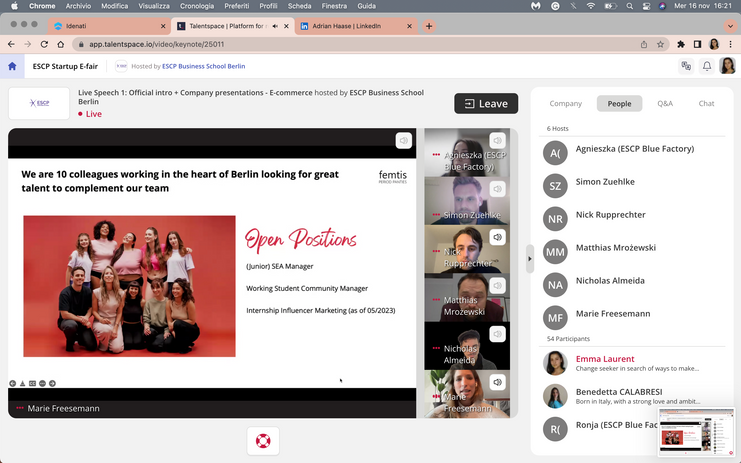The width and height of the screenshot is (741, 463).
Task: Select host Simon Zuehlke in People list
Action: click(x=632, y=186)
